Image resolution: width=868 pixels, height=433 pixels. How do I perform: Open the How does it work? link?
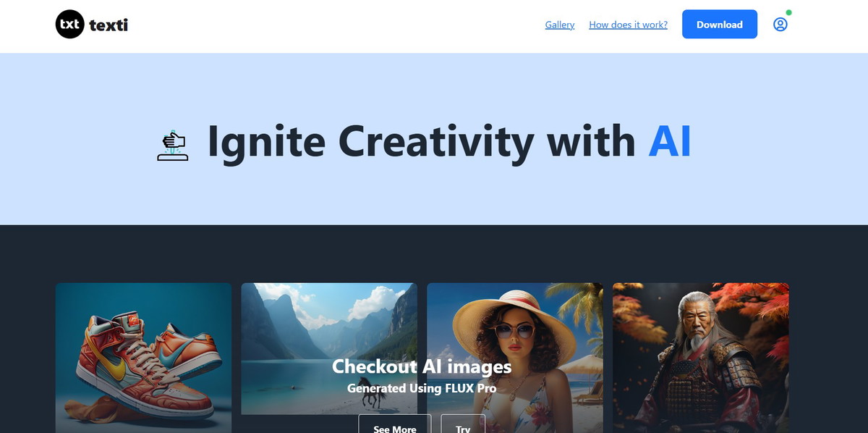tap(628, 25)
